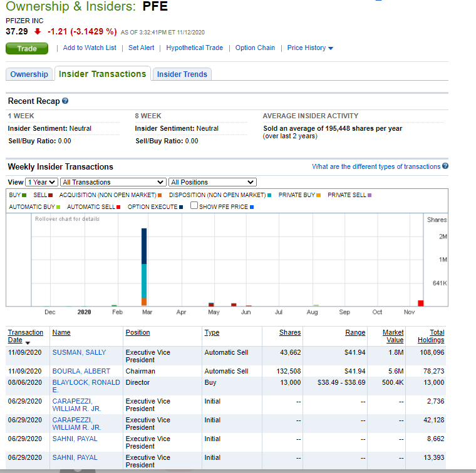Open the Option Chain link
This screenshot has width=476, height=473.
(255, 48)
